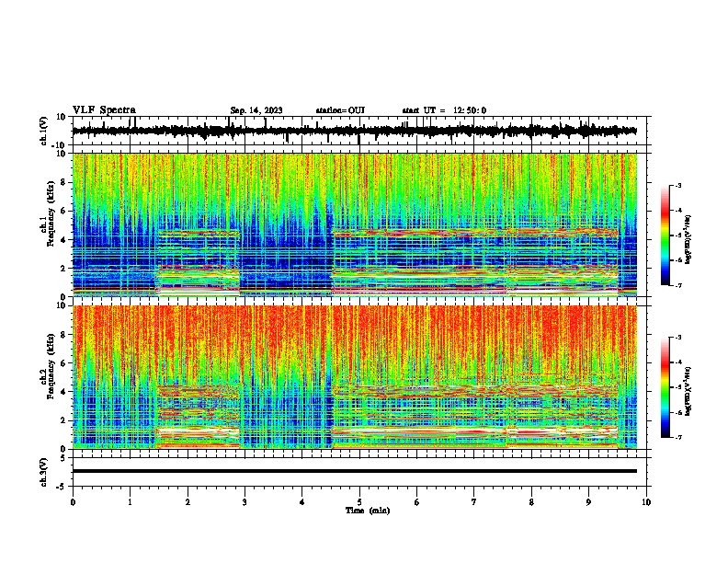Select the "Time (min)" axis title
This screenshot has width=728, height=563.
[x=368, y=511]
